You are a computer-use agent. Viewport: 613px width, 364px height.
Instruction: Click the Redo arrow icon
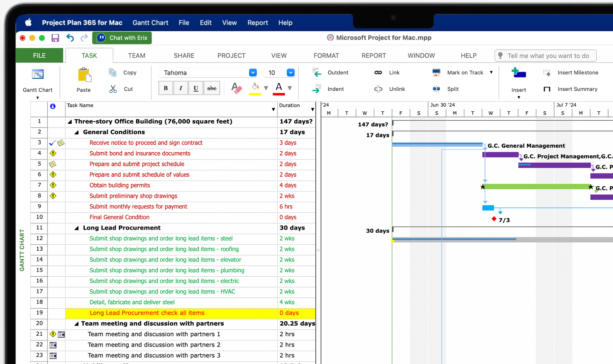click(x=84, y=38)
